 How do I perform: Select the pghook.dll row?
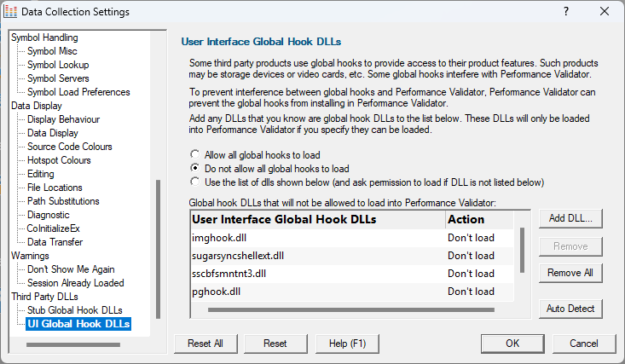tap(352, 292)
